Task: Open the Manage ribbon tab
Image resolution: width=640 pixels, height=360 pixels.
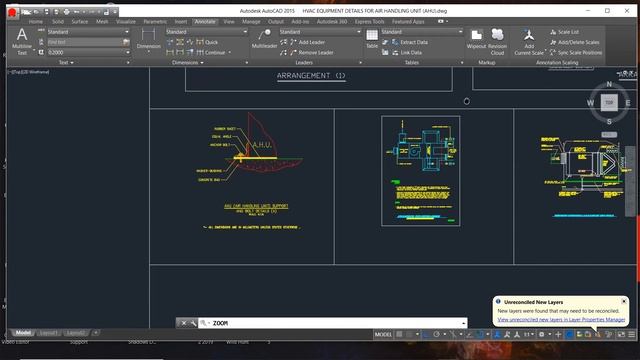Action: click(x=251, y=22)
